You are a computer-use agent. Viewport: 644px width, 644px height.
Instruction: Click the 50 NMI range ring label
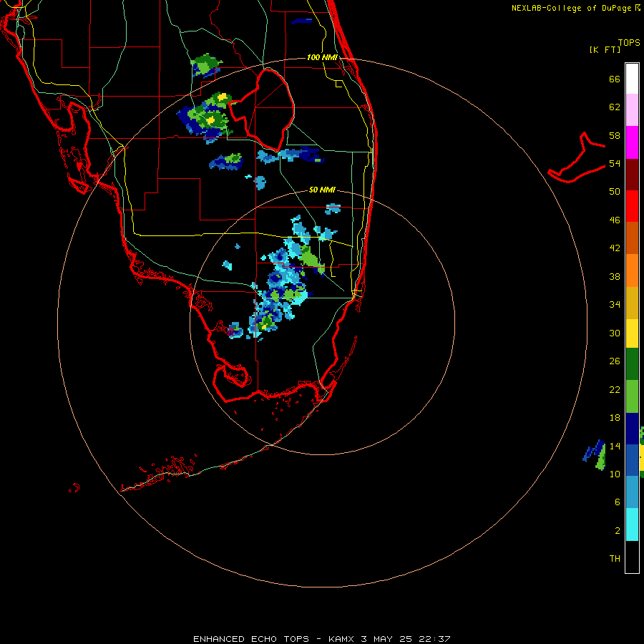point(322,190)
